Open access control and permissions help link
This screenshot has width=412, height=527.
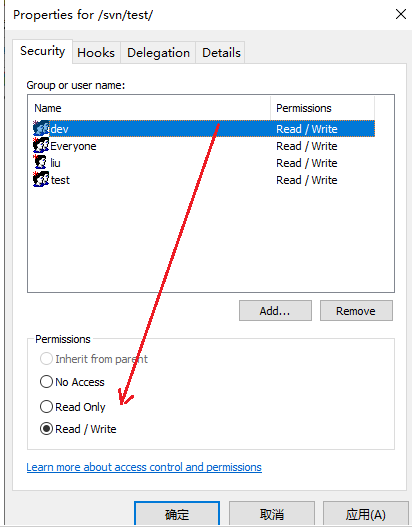144,467
